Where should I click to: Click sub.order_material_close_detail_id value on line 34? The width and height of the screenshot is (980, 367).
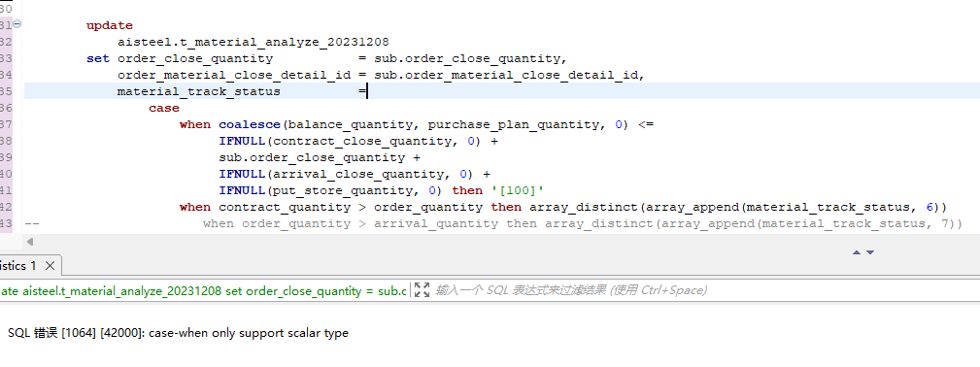pyautogui.click(x=506, y=75)
